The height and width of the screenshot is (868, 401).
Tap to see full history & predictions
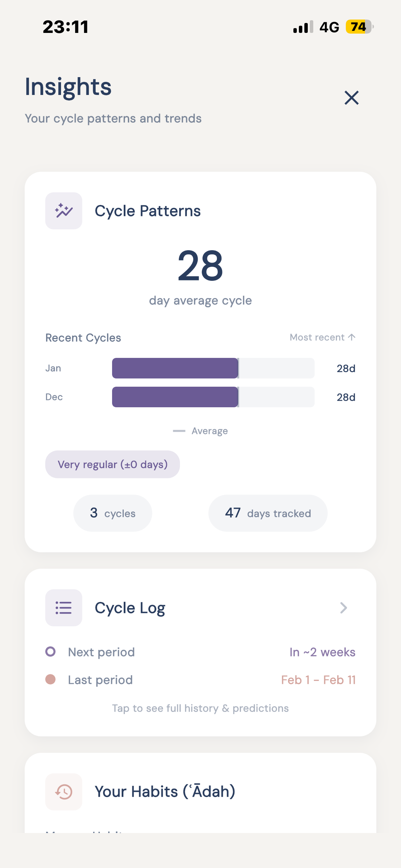pyautogui.click(x=200, y=708)
